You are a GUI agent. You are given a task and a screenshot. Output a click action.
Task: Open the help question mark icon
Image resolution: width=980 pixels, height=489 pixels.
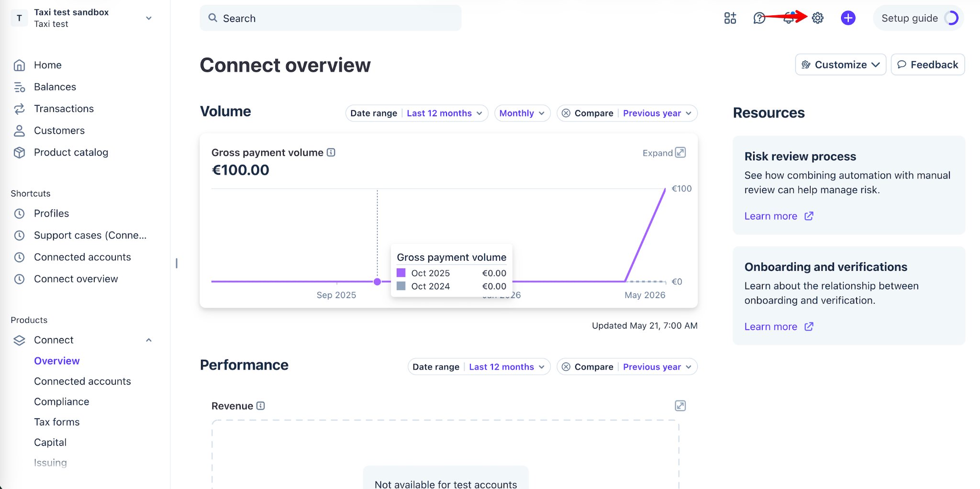click(759, 18)
